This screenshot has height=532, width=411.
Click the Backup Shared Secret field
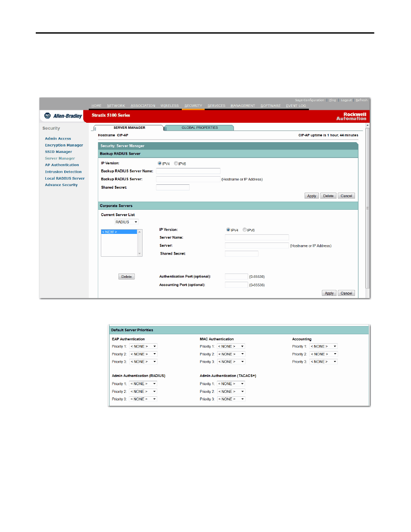tap(173, 187)
